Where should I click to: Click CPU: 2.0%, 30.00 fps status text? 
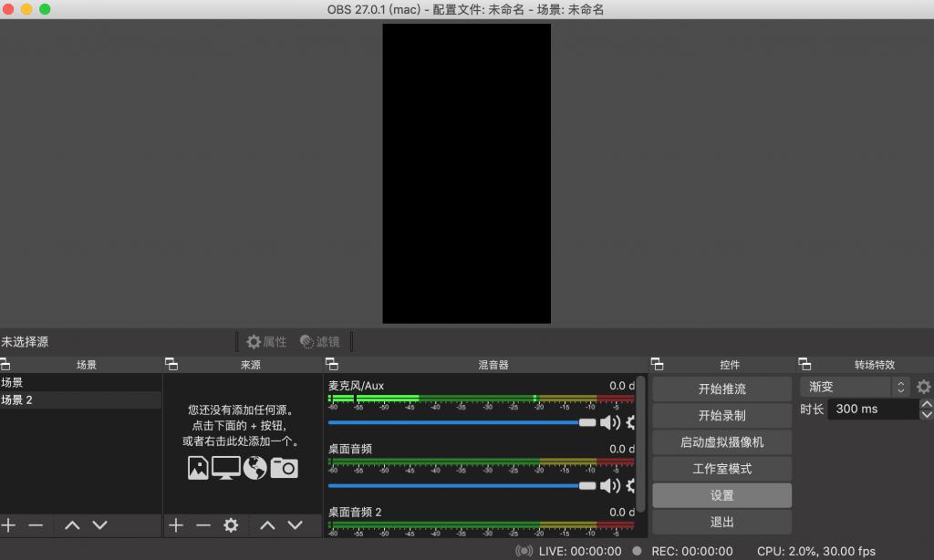[816, 551]
